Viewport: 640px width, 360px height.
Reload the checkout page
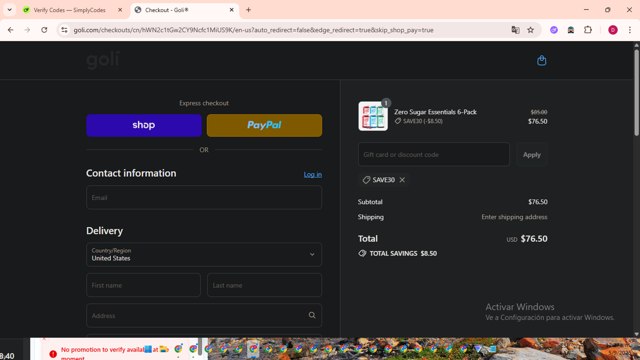[x=44, y=30]
